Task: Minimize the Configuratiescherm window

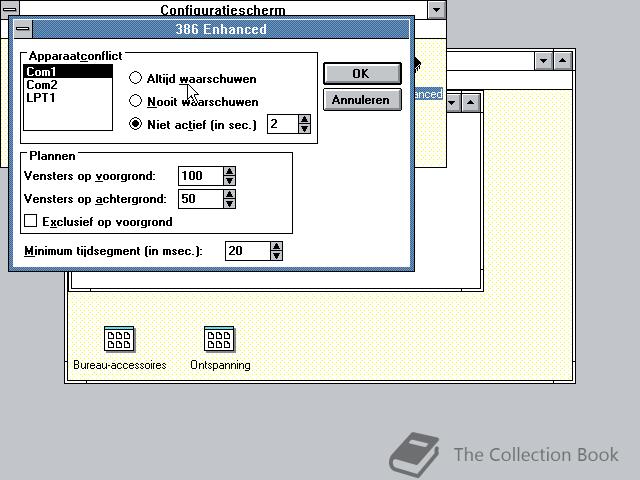Action: [436, 9]
